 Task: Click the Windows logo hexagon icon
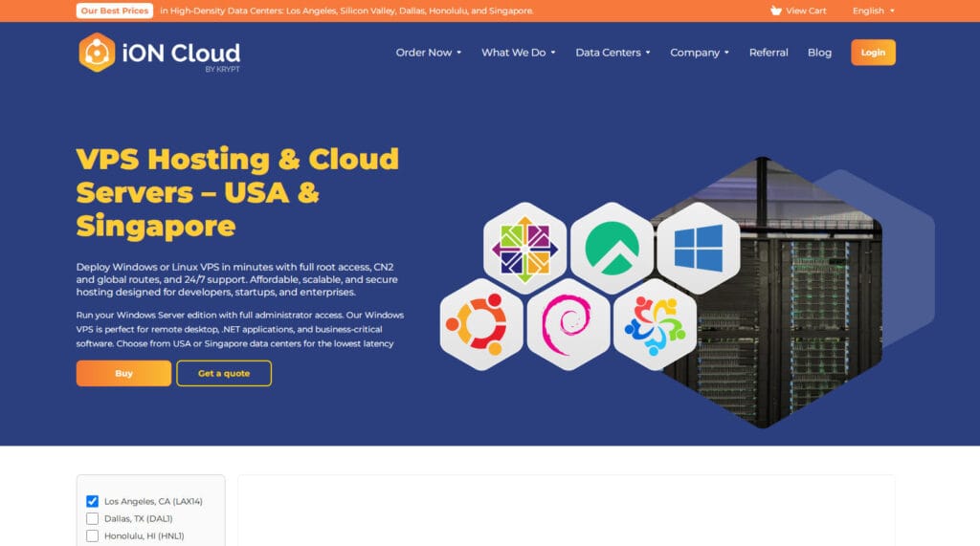tap(698, 246)
